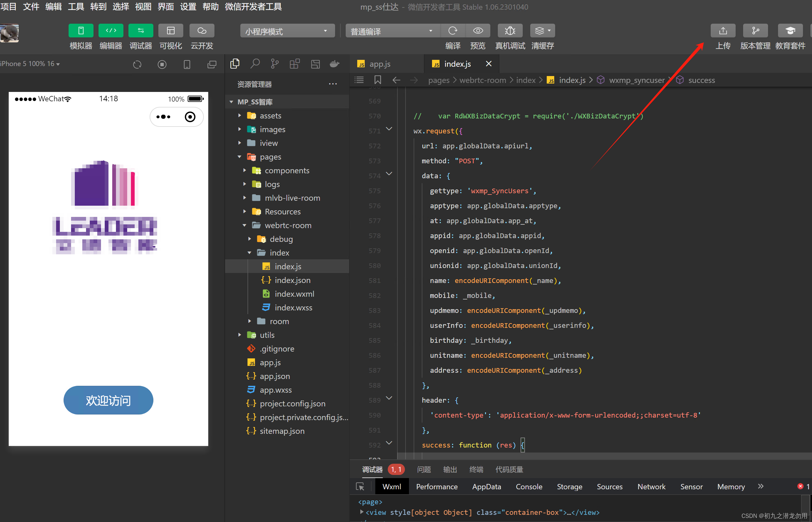Toggle the Editor (编辑器) panel
The height and width of the screenshot is (522, 812).
111,31
